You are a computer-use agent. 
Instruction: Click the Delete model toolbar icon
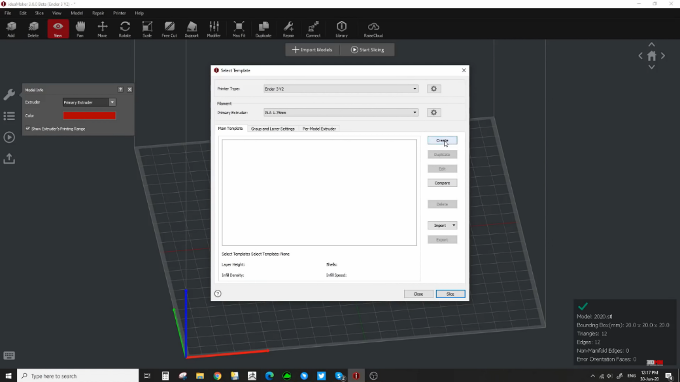pos(33,29)
